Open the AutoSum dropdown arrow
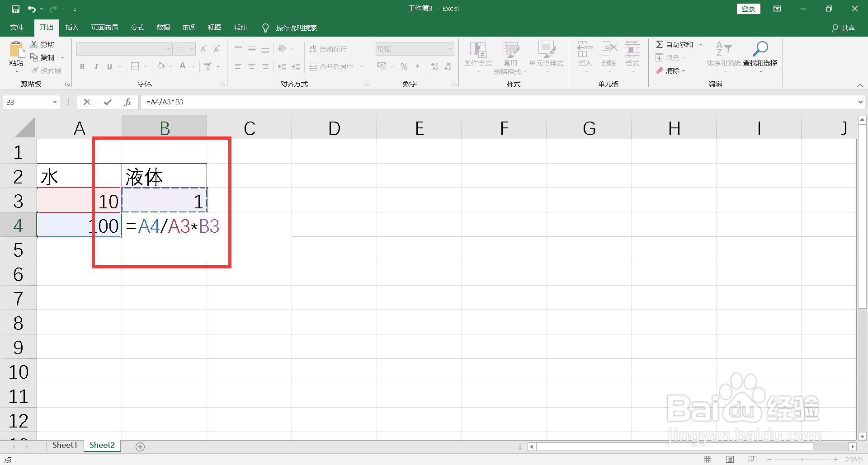The height and width of the screenshot is (465, 868). (x=701, y=44)
